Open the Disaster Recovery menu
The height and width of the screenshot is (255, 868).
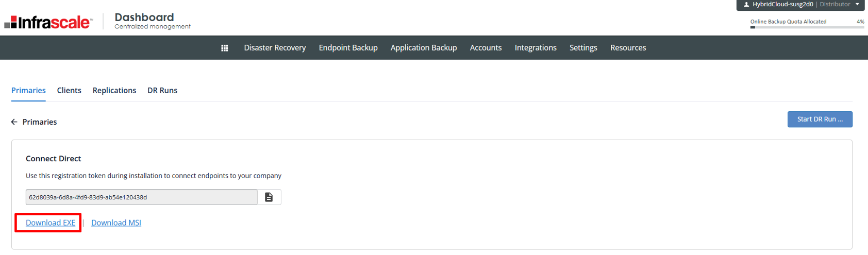(275, 48)
